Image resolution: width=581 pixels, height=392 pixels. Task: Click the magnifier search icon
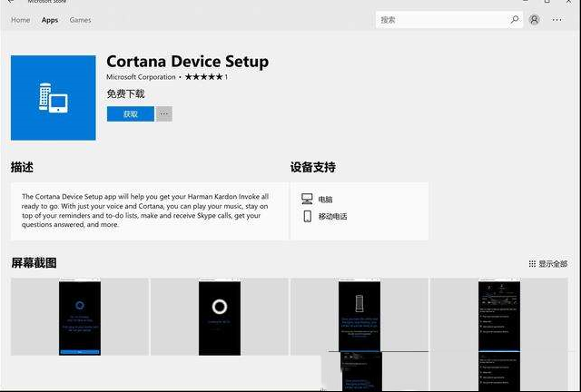coord(515,20)
